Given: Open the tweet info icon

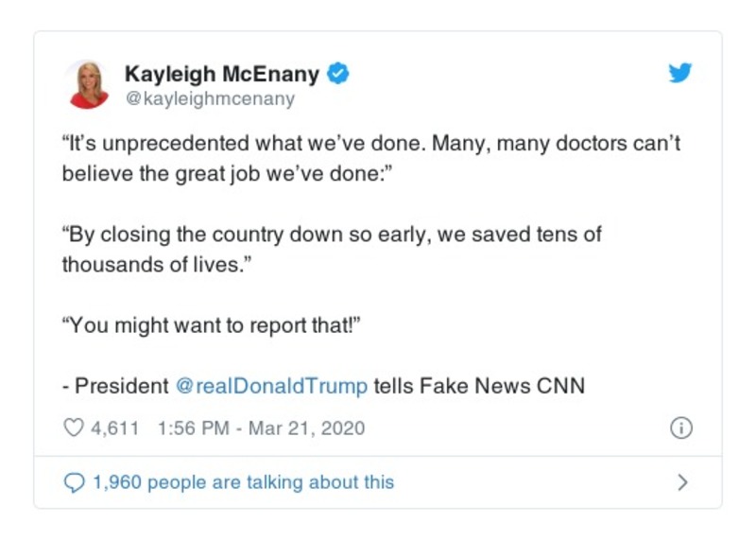Looking at the screenshot, I should 680,428.
